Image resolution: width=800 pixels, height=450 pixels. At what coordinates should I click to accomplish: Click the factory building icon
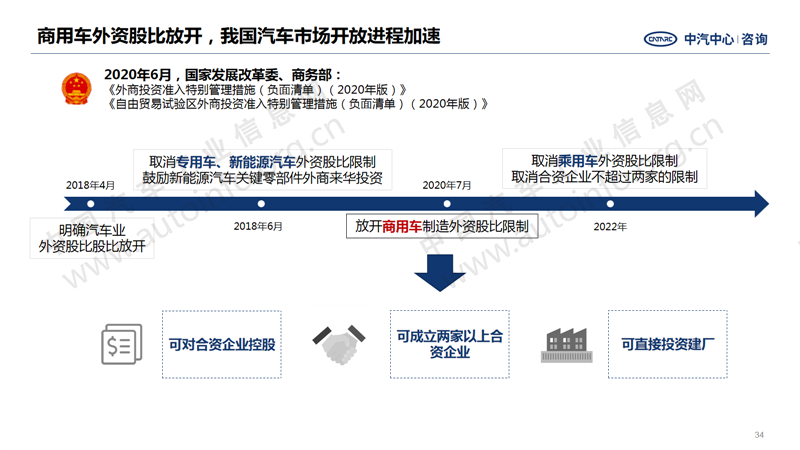[x=566, y=345]
